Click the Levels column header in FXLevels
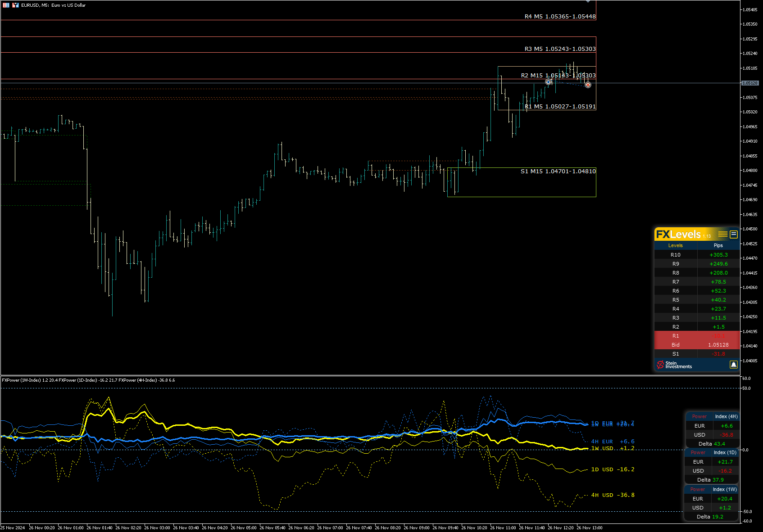Image resolution: width=763 pixels, height=532 pixels. [675, 245]
